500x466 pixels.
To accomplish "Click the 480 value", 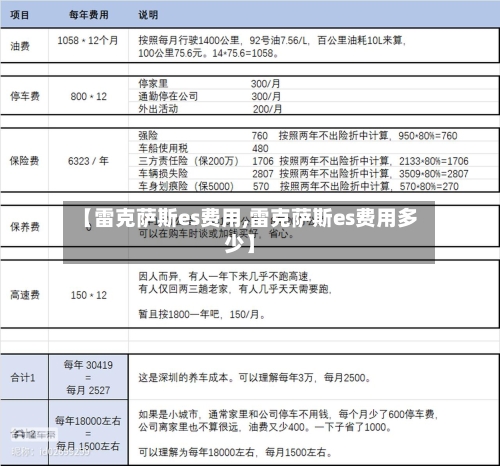I will click(260, 148).
